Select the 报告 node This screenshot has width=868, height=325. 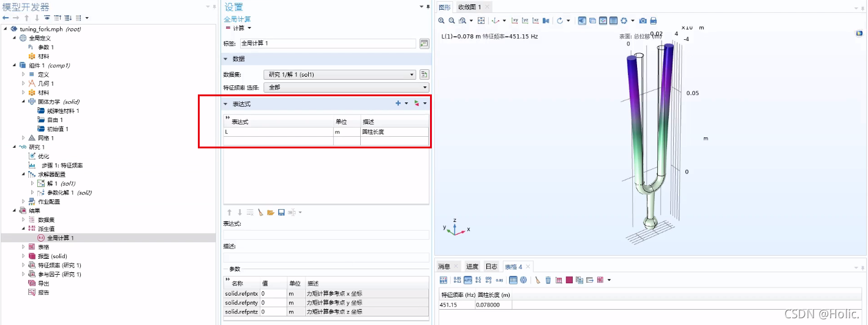(x=43, y=292)
